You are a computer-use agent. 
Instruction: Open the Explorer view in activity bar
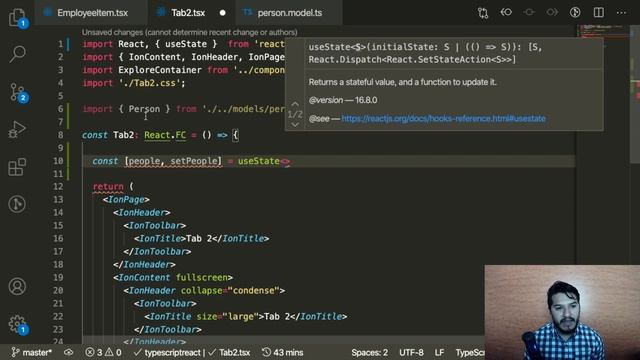point(17,18)
